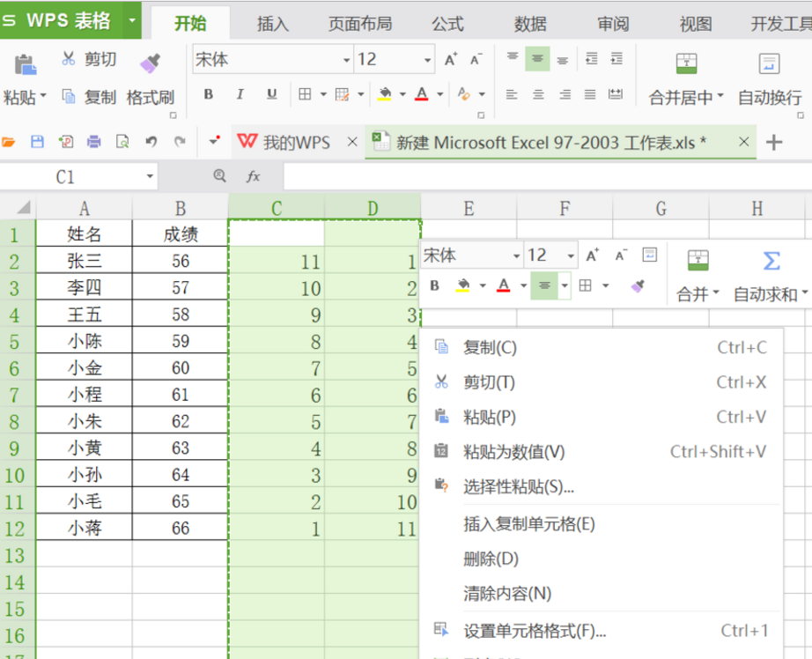
Task: Choose Copy (复制) from context menu
Action: pos(601,348)
